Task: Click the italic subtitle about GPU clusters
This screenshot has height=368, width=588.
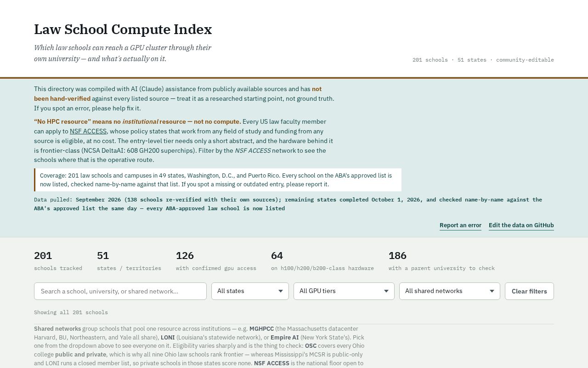Action: [x=123, y=53]
